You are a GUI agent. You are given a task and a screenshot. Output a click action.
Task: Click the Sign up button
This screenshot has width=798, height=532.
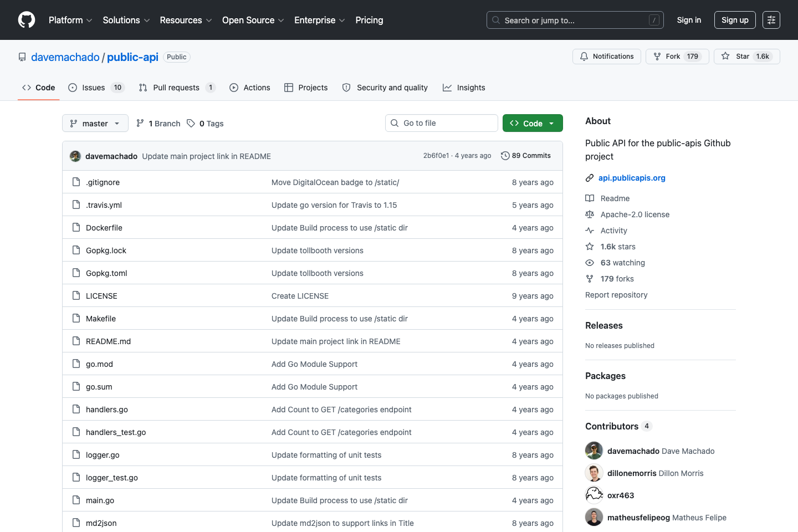click(735, 19)
